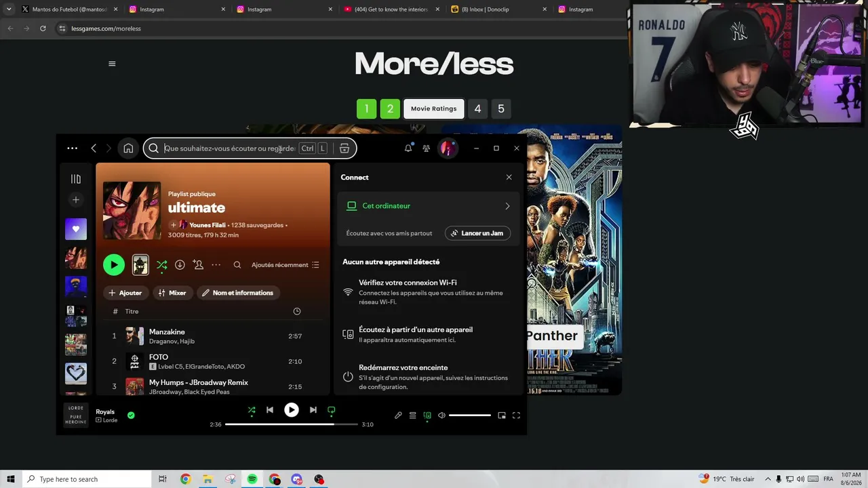Open the hamburger menu on lessgames page
Viewport: 868px width, 488px height.
coord(112,64)
